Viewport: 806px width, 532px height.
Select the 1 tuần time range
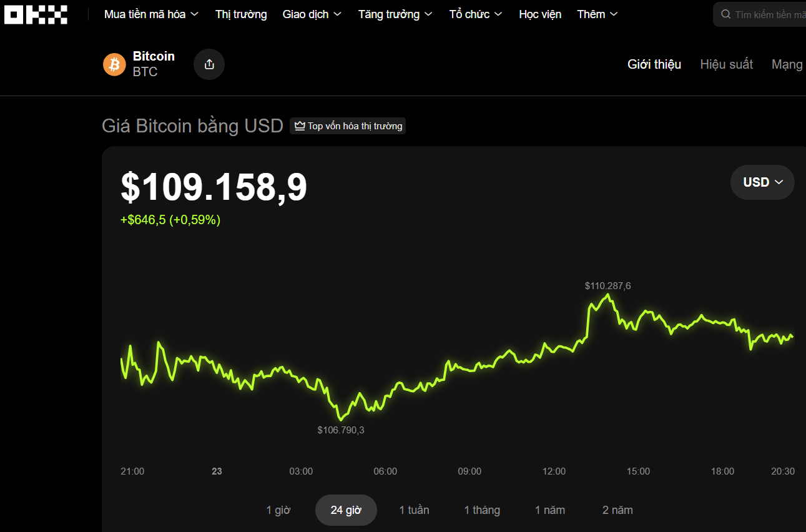coord(413,510)
